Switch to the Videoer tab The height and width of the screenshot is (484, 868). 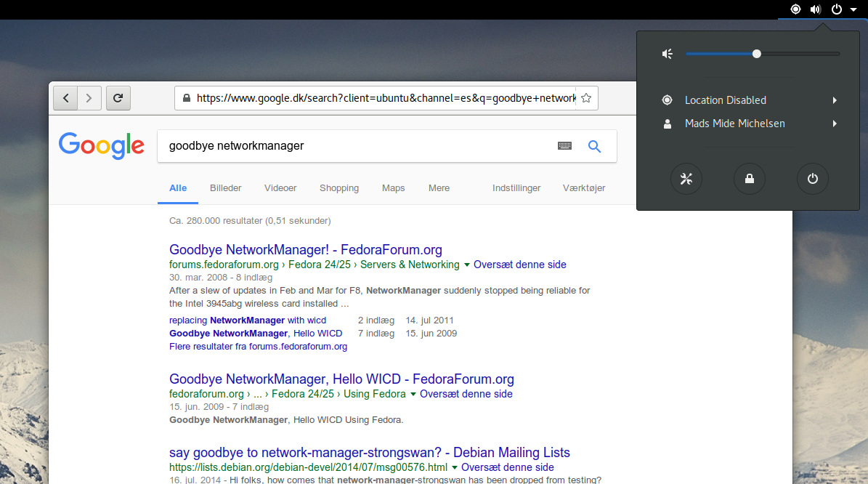pyautogui.click(x=280, y=188)
